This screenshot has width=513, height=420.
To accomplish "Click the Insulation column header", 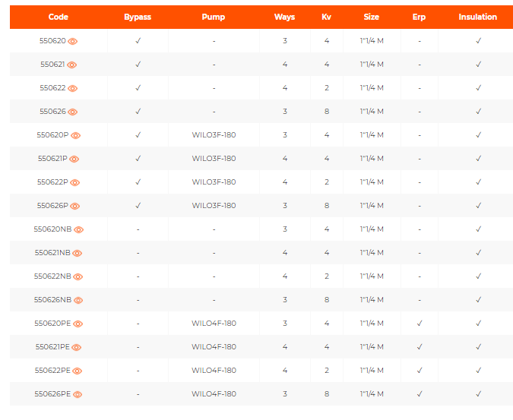I will coord(478,17).
